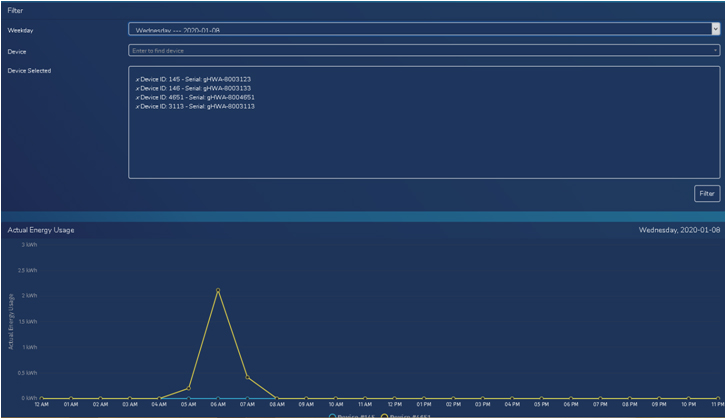Click the Weekday dropdown arrow button
726x419 pixels.
pyautogui.click(x=715, y=29)
